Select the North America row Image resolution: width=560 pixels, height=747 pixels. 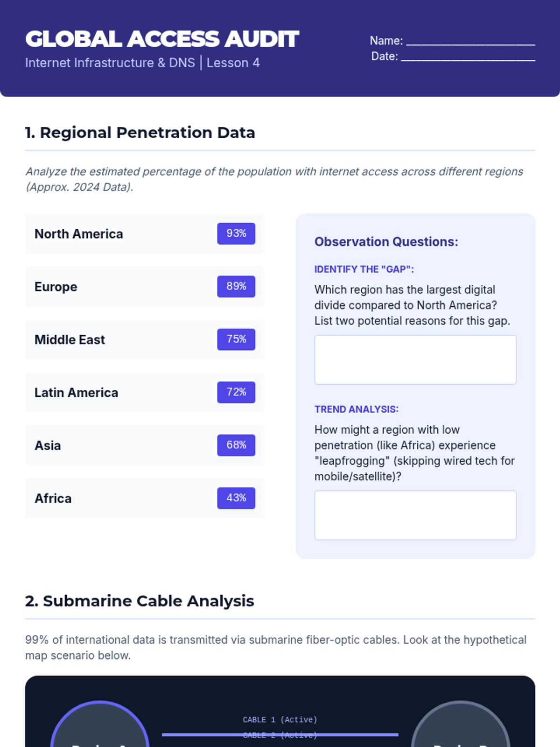[145, 234]
